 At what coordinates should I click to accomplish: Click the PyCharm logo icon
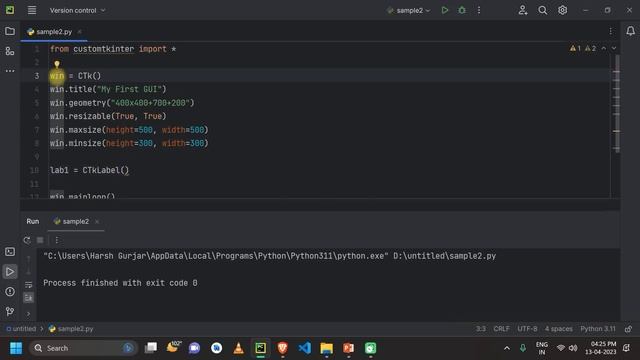10,10
